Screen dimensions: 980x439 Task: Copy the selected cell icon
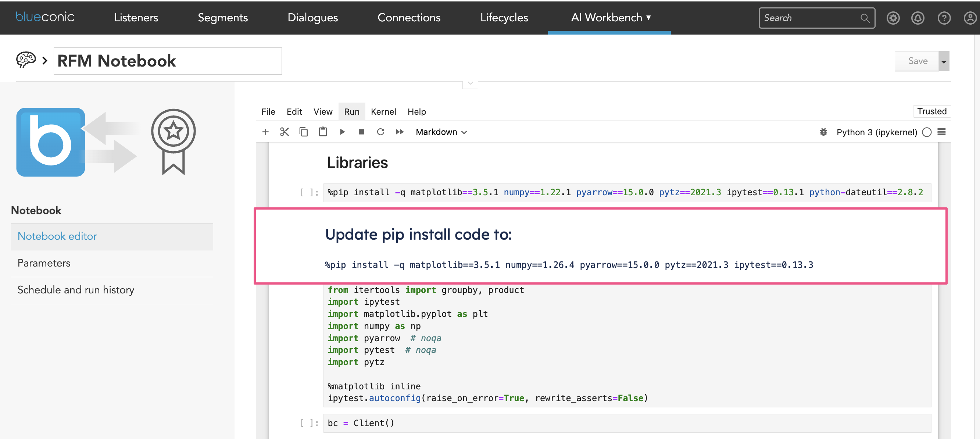[303, 132]
